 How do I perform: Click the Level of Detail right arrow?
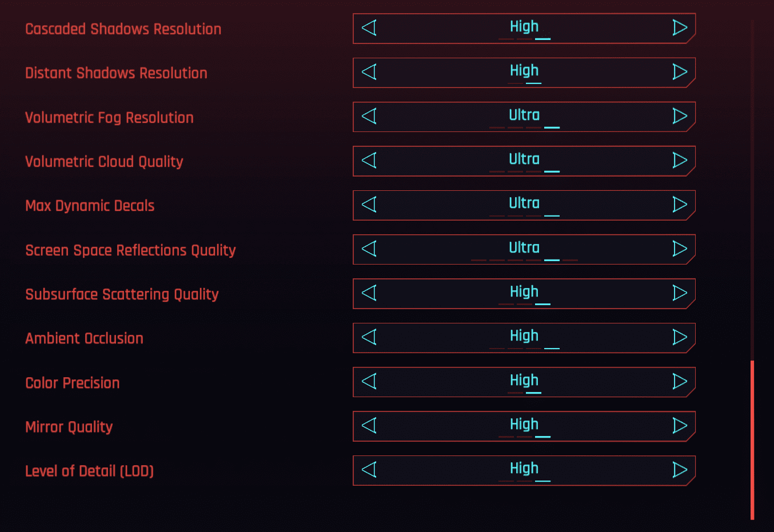679,470
